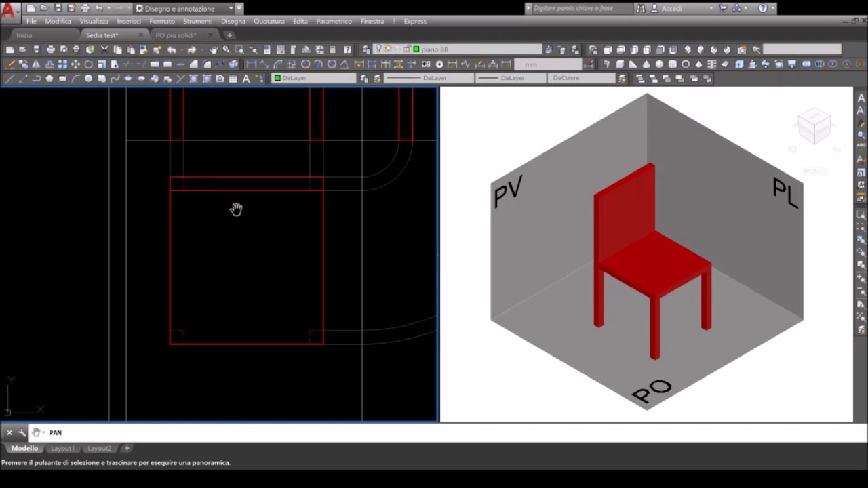Open the Quotatura menu

pos(269,21)
